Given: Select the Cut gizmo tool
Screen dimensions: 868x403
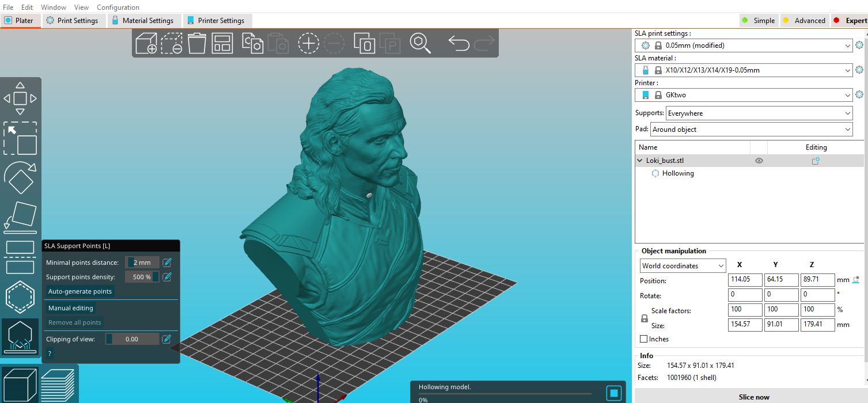Looking at the screenshot, I should tap(20, 257).
